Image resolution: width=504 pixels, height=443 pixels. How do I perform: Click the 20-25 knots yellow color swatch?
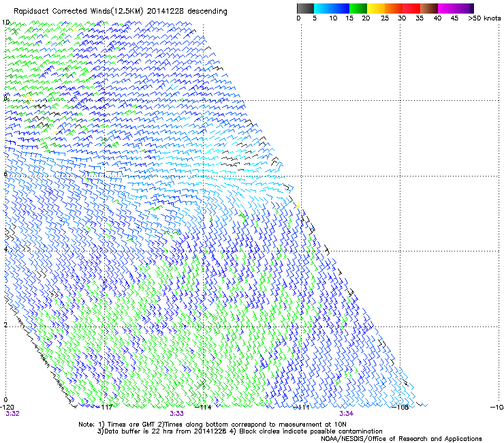(x=376, y=8)
